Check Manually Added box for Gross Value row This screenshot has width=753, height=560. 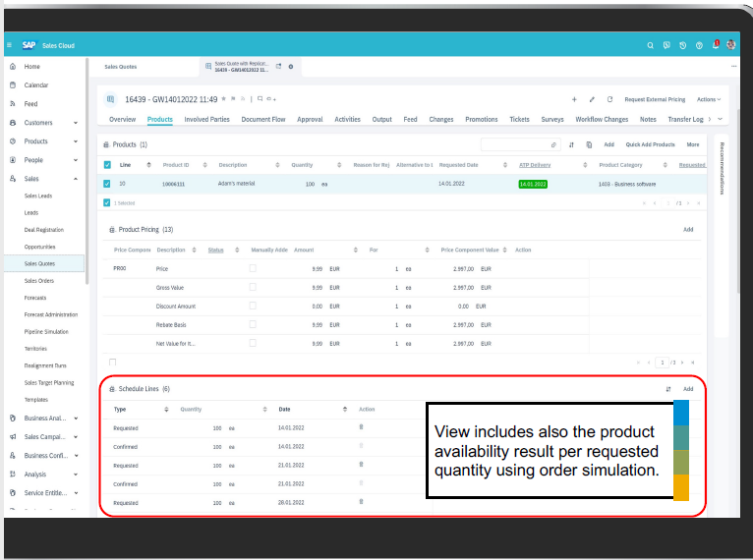pos(253,287)
